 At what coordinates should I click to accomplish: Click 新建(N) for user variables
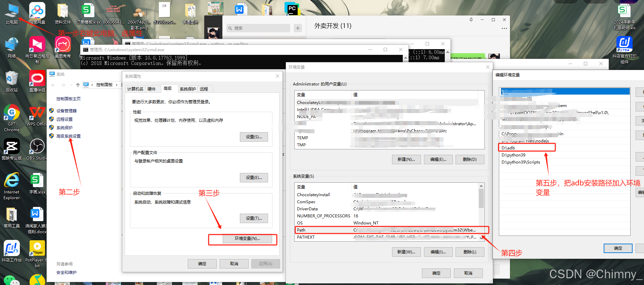click(406, 159)
